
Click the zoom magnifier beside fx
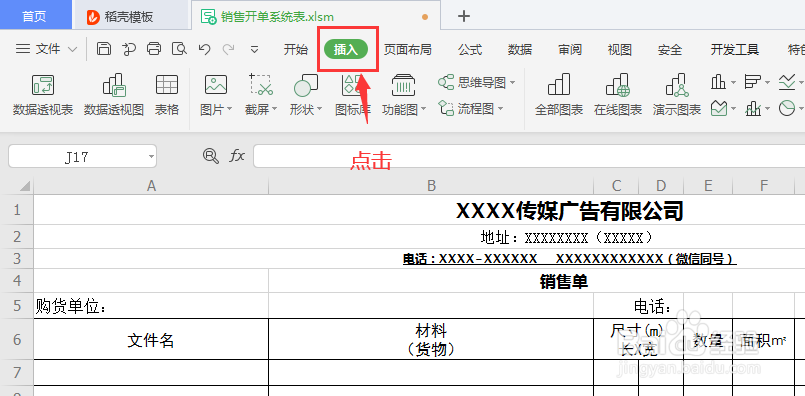pyautogui.click(x=210, y=156)
